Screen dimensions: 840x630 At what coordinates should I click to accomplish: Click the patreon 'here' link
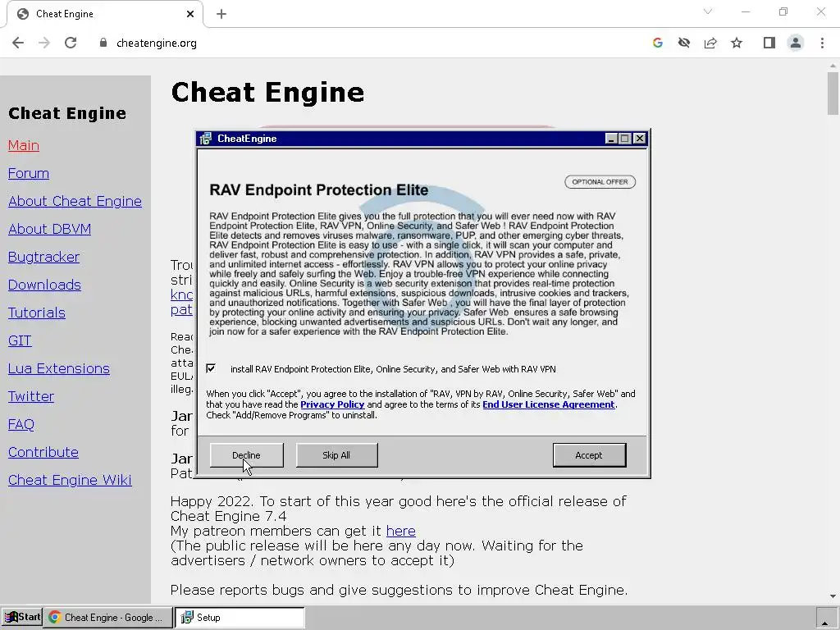[400, 531]
